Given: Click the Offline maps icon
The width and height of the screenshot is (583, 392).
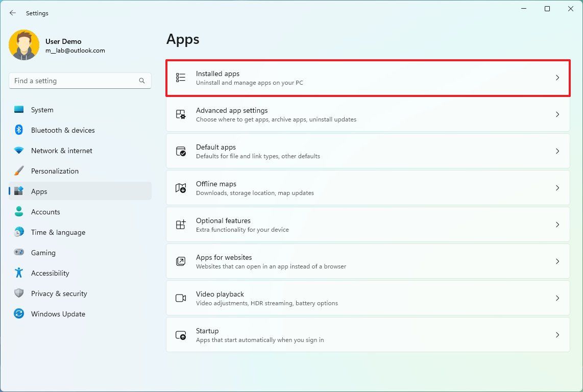Looking at the screenshot, I should click(x=181, y=188).
